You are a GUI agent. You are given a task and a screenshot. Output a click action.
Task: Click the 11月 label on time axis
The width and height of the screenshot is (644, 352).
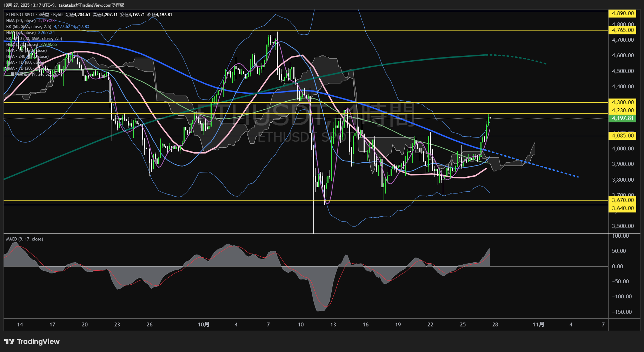(538, 324)
